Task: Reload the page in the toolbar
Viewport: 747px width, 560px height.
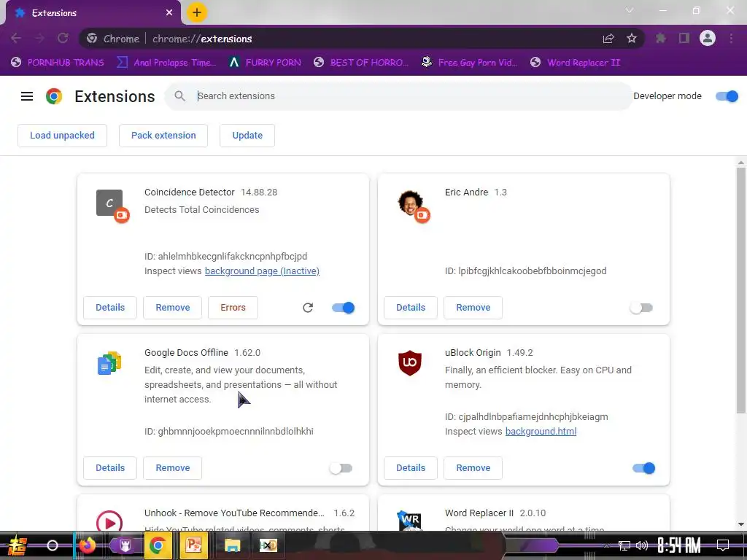Action: [x=63, y=38]
